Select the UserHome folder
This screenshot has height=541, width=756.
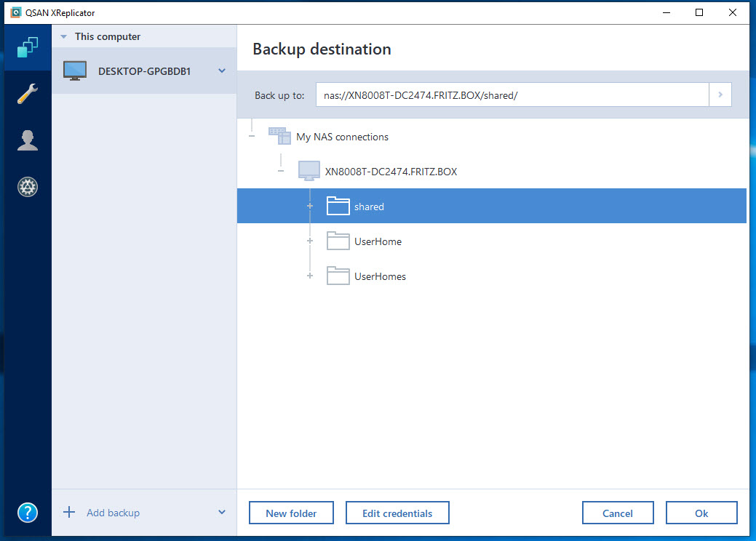pos(378,241)
